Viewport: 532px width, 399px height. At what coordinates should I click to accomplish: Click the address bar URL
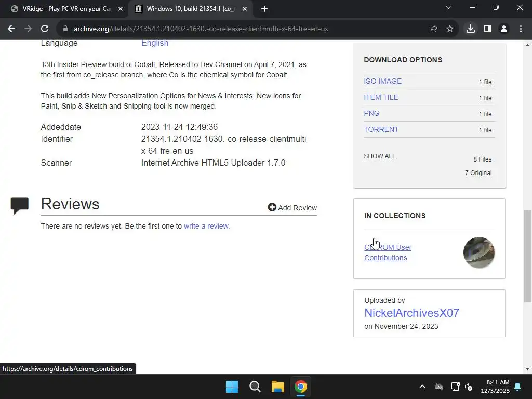pyautogui.click(x=201, y=29)
